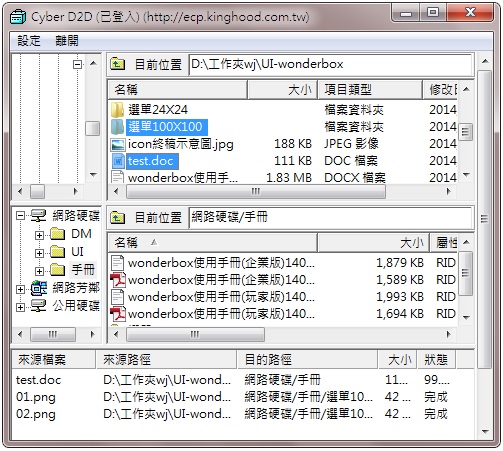This screenshot has height=451, width=503.
Task: Sort local files by 名稱 column
Action: pyautogui.click(x=177, y=90)
